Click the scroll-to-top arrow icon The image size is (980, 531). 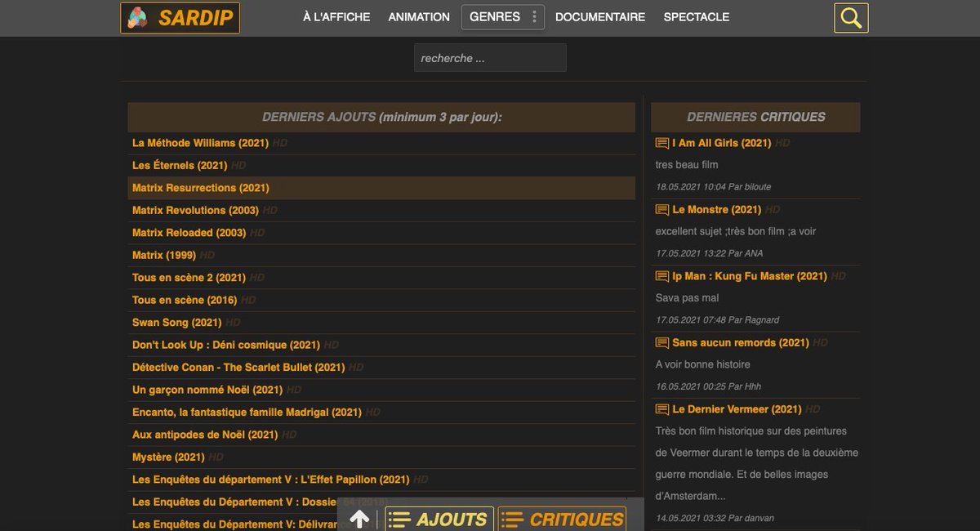pos(359,519)
